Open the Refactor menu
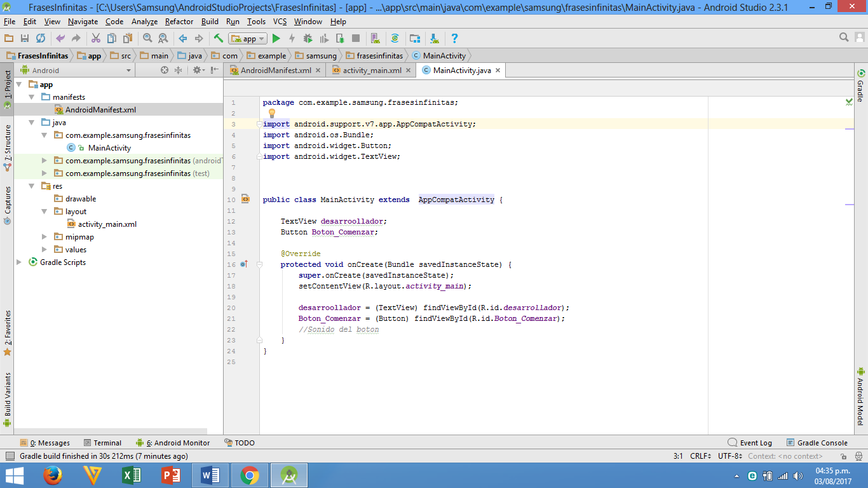 click(179, 22)
